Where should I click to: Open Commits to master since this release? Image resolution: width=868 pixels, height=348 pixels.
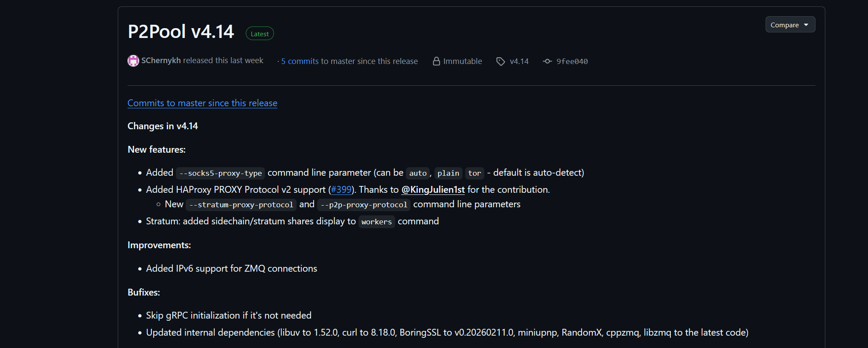202,103
